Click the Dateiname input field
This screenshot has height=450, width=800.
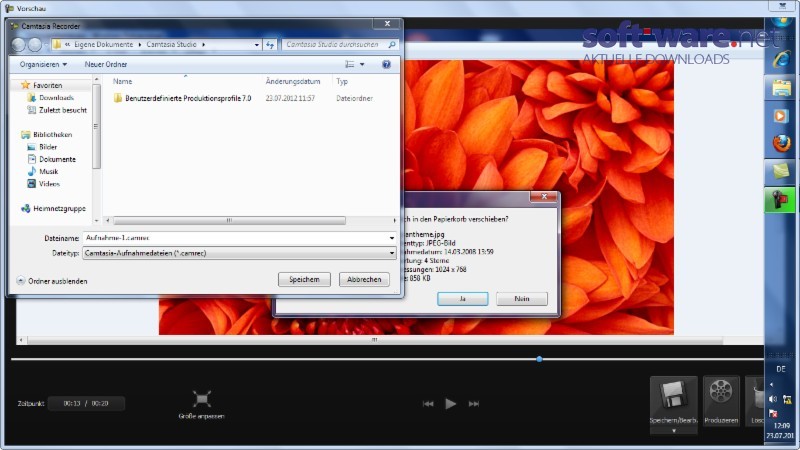[x=235, y=238]
